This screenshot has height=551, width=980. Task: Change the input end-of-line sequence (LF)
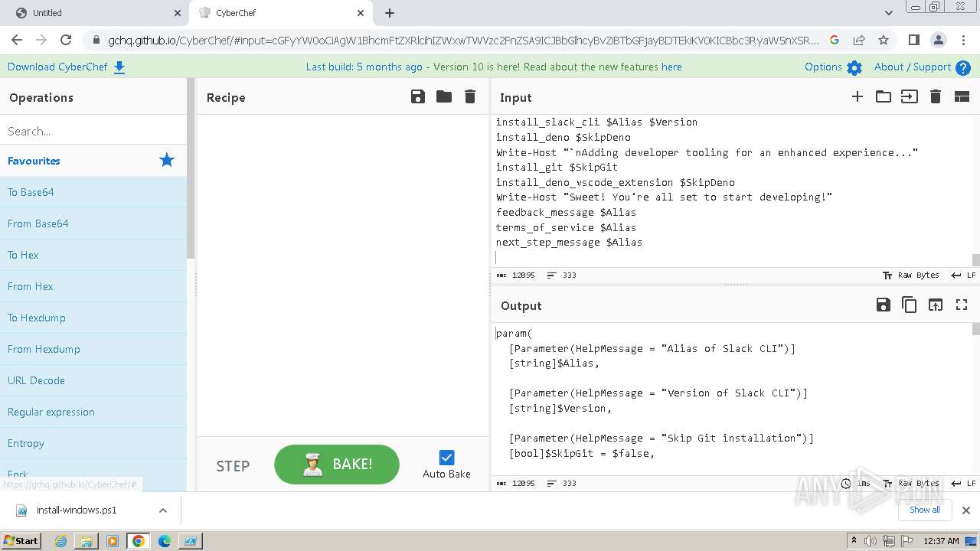coord(963,275)
